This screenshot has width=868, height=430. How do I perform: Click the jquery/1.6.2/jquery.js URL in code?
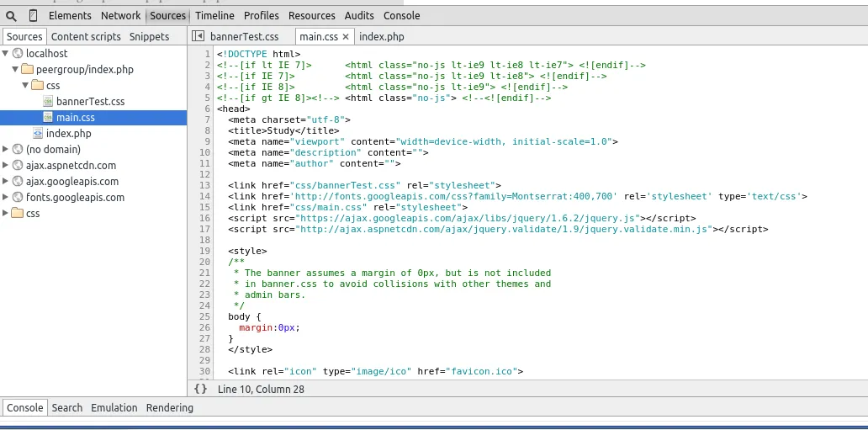pyautogui.click(x=468, y=218)
